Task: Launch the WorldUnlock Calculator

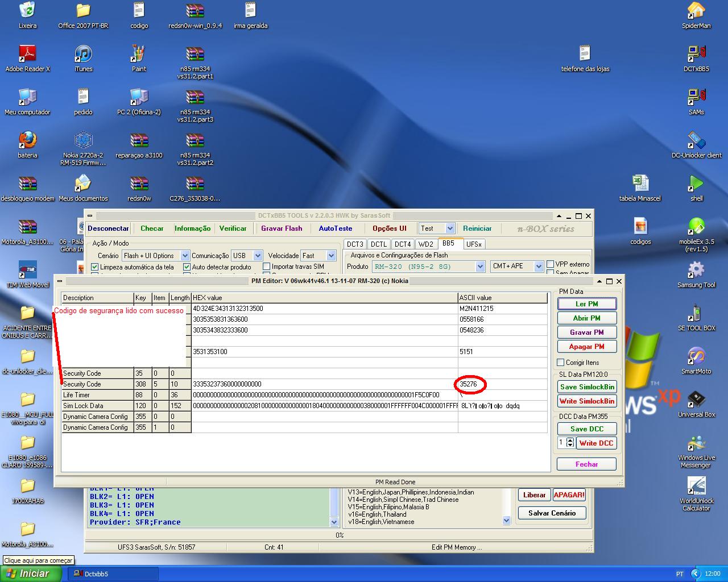Action: click(696, 493)
